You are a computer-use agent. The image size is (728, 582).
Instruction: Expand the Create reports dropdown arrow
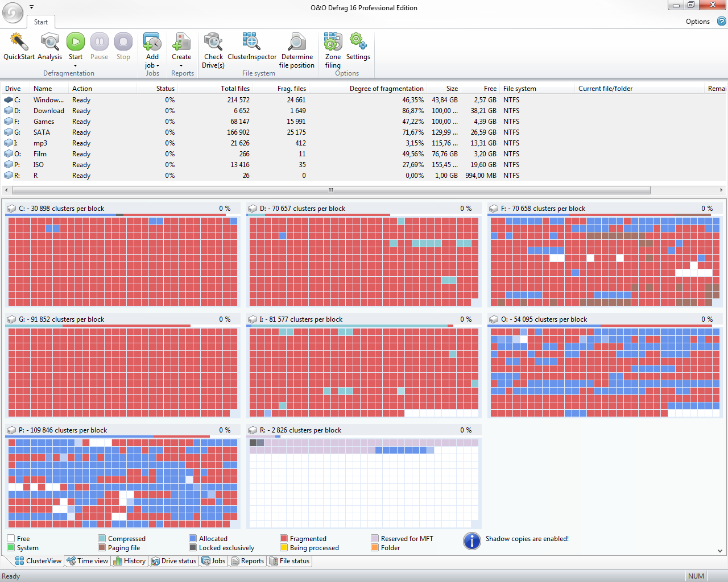(x=181, y=65)
